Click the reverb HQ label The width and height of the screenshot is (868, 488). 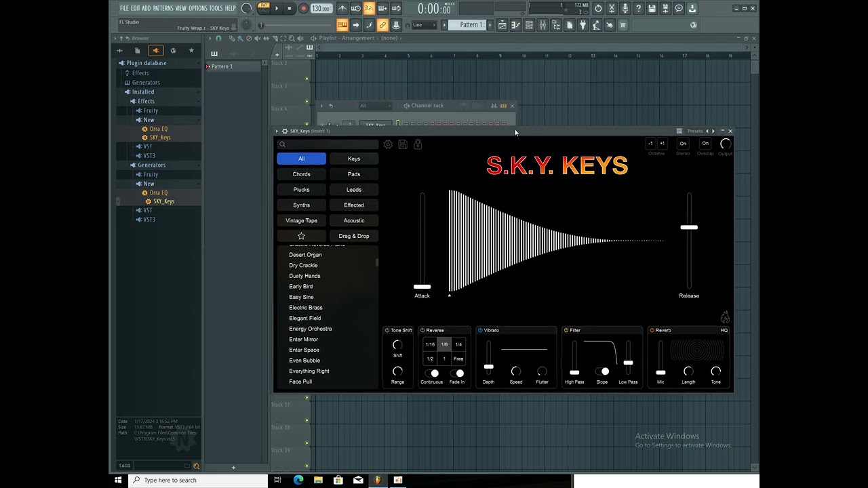click(724, 330)
